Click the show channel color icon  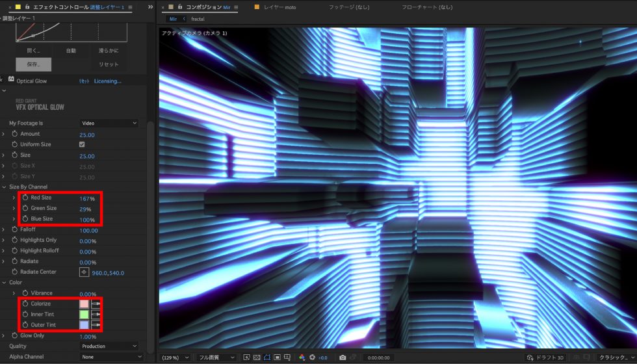pyautogui.click(x=302, y=358)
